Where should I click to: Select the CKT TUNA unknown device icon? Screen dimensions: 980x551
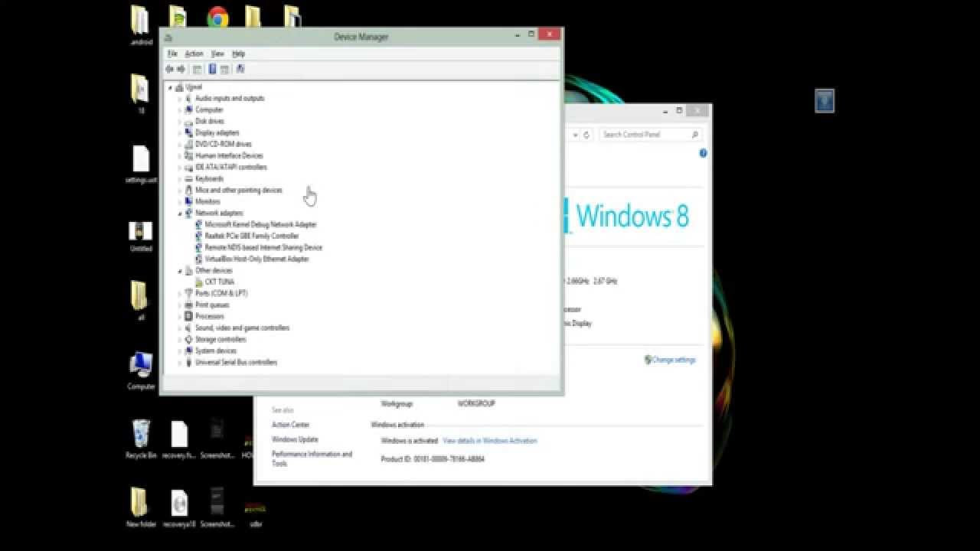click(x=198, y=282)
